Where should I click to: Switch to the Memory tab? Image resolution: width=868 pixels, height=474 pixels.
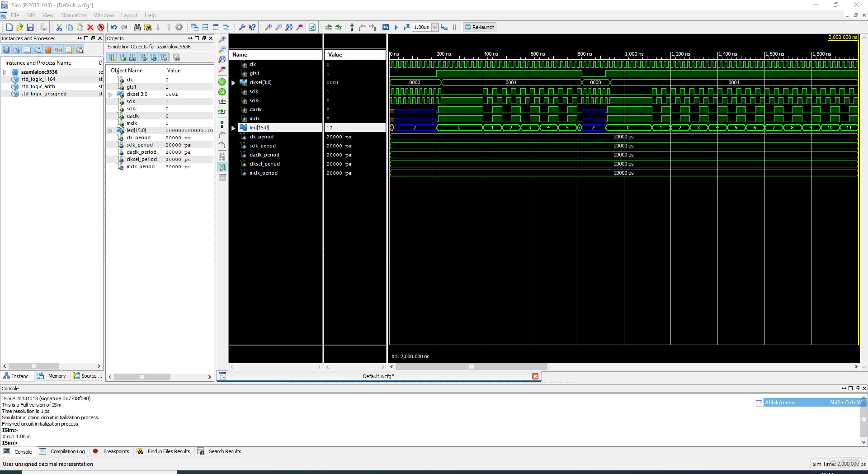click(x=52, y=376)
